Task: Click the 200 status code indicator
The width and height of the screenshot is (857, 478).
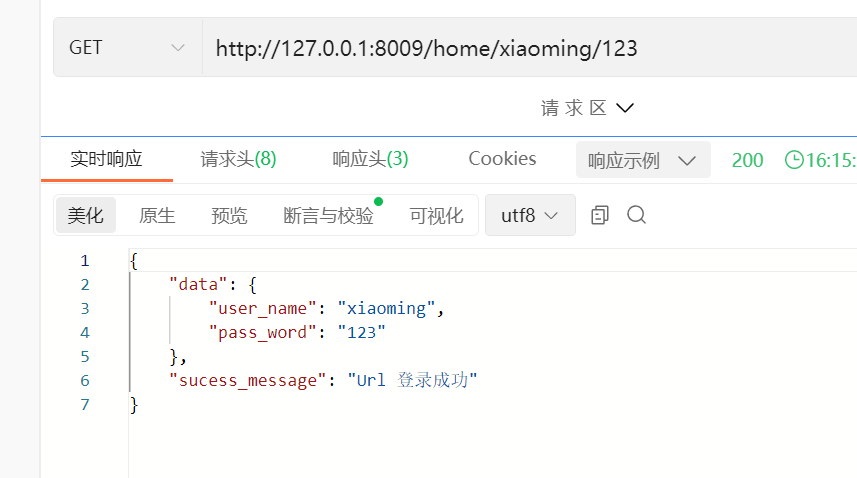Action: pyautogui.click(x=747, y=160)
